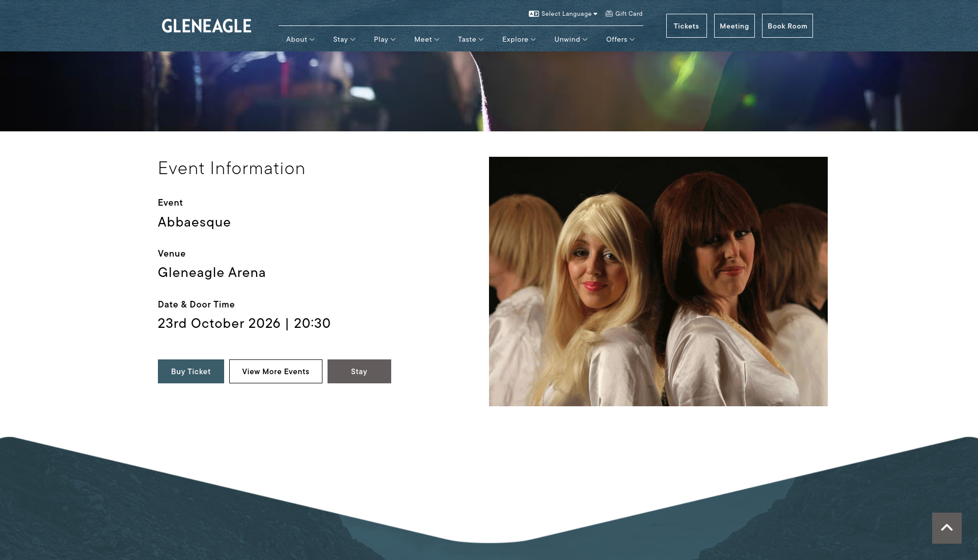Expand the Meet menu
The image size is (978, 560).
(x=426, y=39)
